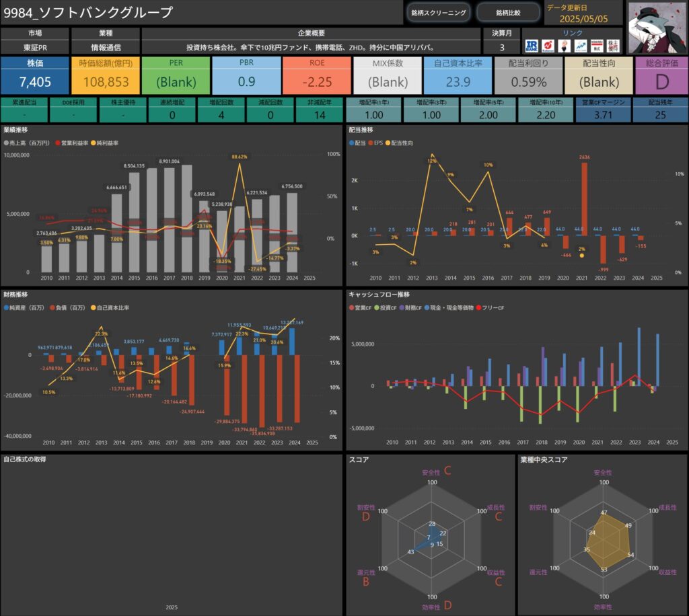Click the -35,836,908 liabilities label
The image size is (689, 616).
(262, 433)
